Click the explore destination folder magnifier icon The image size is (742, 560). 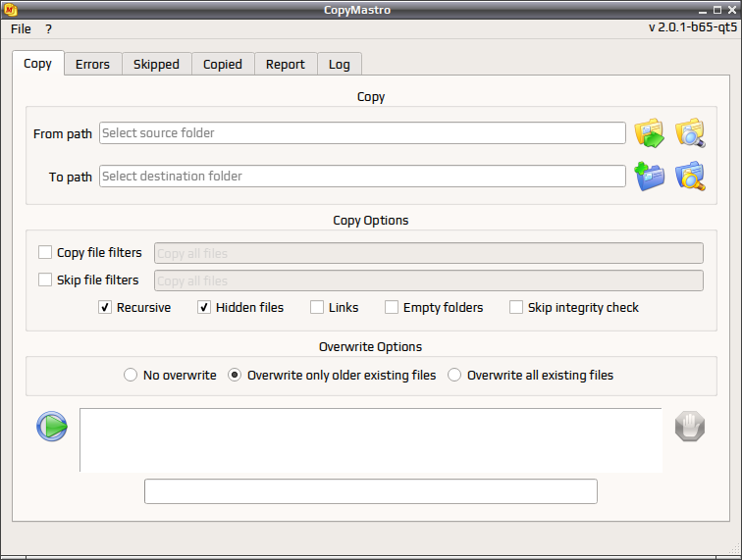(690, 177)
